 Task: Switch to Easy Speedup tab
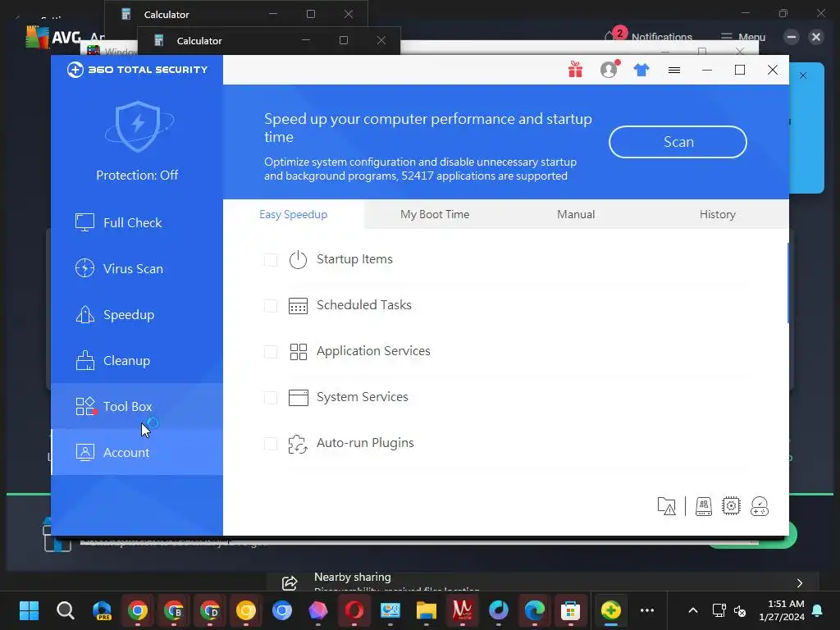[294, 214]
